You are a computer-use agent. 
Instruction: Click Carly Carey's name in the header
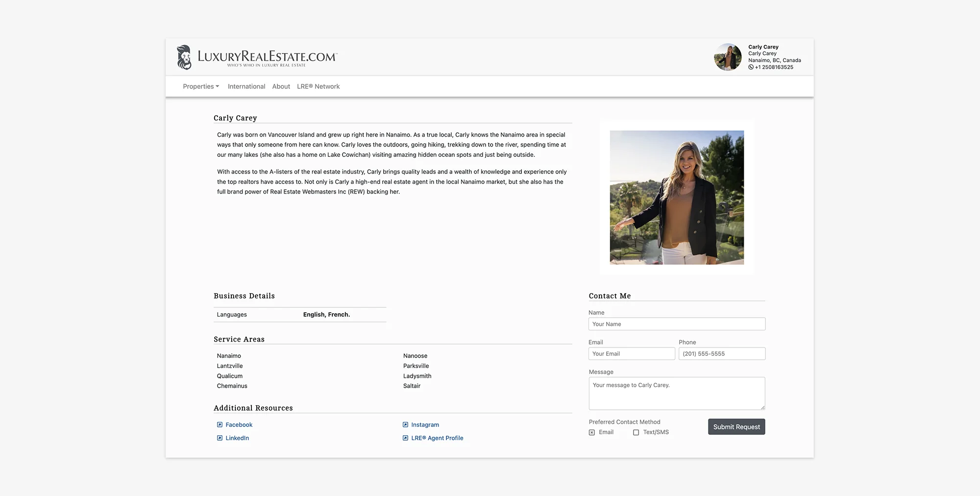763,47
